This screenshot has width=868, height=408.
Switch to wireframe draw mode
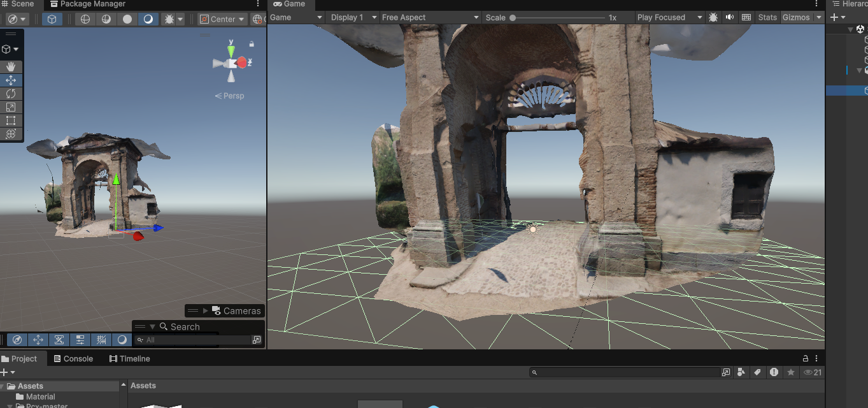(85, 19)
